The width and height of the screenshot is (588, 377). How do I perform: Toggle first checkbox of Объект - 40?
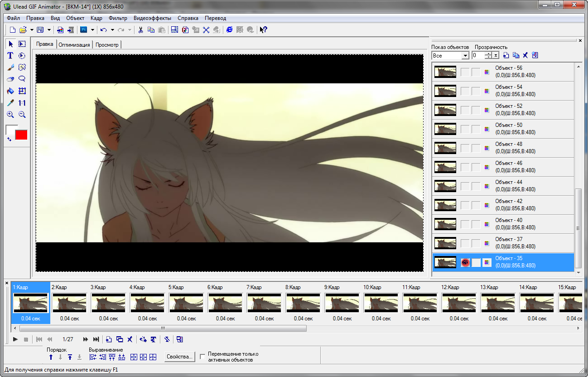point(465,224)
